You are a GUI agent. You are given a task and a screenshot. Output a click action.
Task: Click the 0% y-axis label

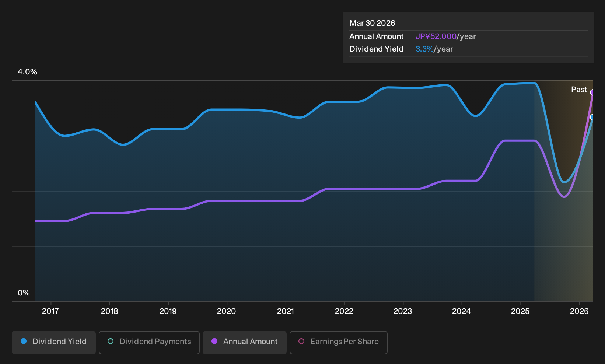coord(24,293)
